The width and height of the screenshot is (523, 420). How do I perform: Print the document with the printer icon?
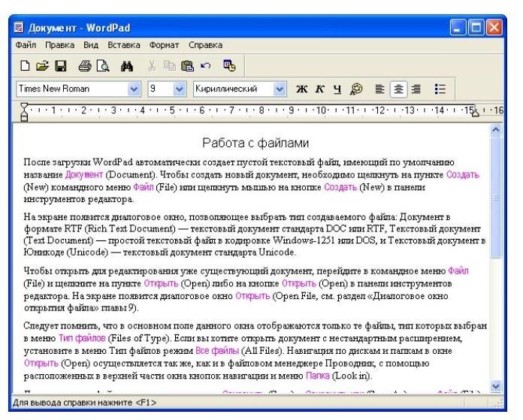(x=85, y=65)
